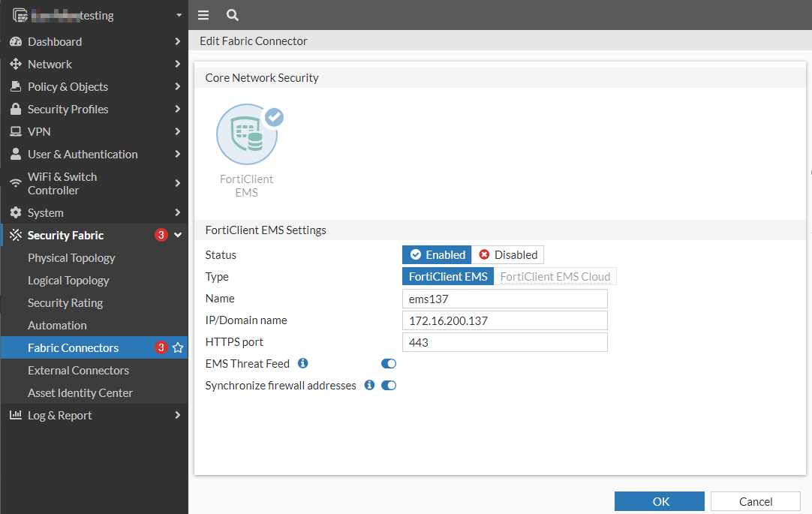Open the Dashboard section icon
The width and height of the screenshot is (812, 514).
16,41
